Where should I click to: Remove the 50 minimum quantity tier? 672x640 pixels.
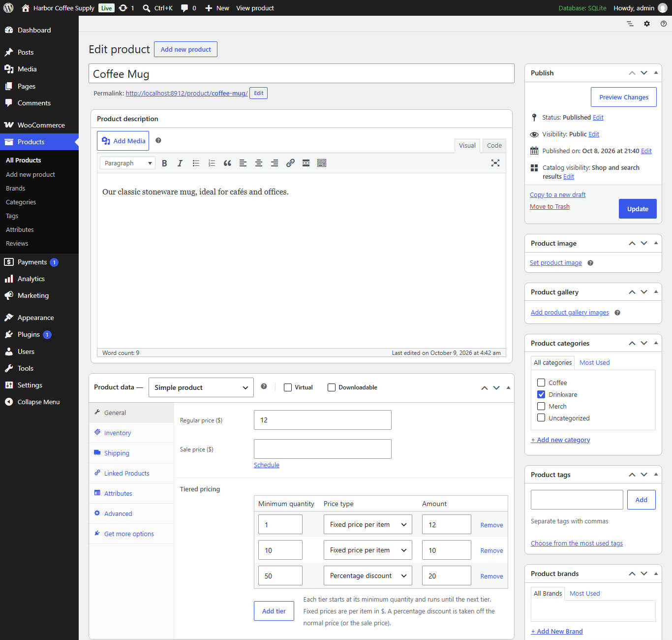pos(492,576)
